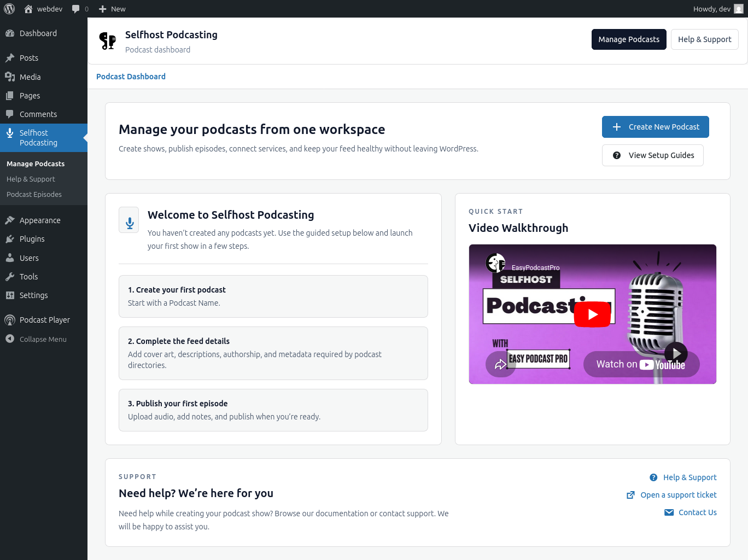Click the Podcast Player broadcast icon

coord(10,320)
